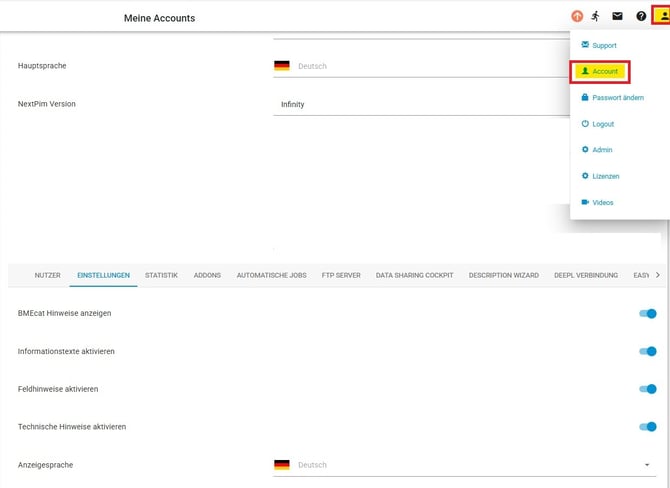
Task: Open the help question mark icon
Action: point(641,16)
